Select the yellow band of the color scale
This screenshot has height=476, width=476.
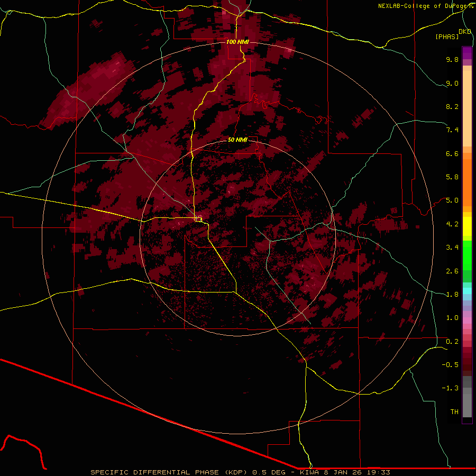click(467, 226)
